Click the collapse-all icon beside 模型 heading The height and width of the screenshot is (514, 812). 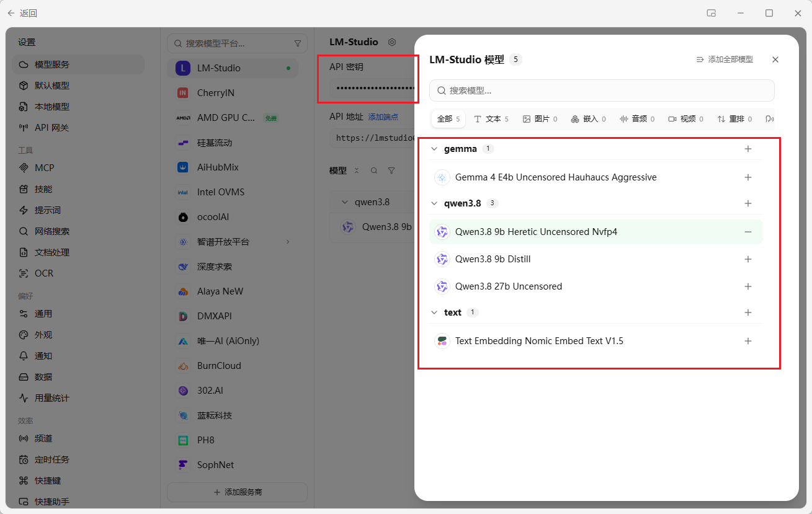tap(357, 171)
